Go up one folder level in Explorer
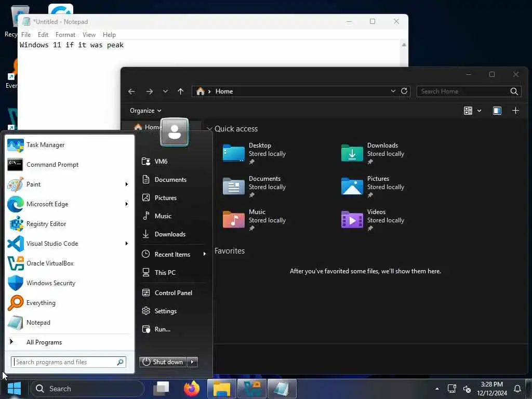 point(180,91)
